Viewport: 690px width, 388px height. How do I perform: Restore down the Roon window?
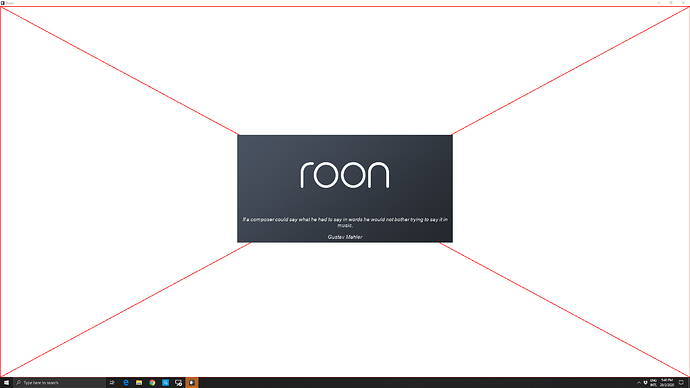point(671,3)
